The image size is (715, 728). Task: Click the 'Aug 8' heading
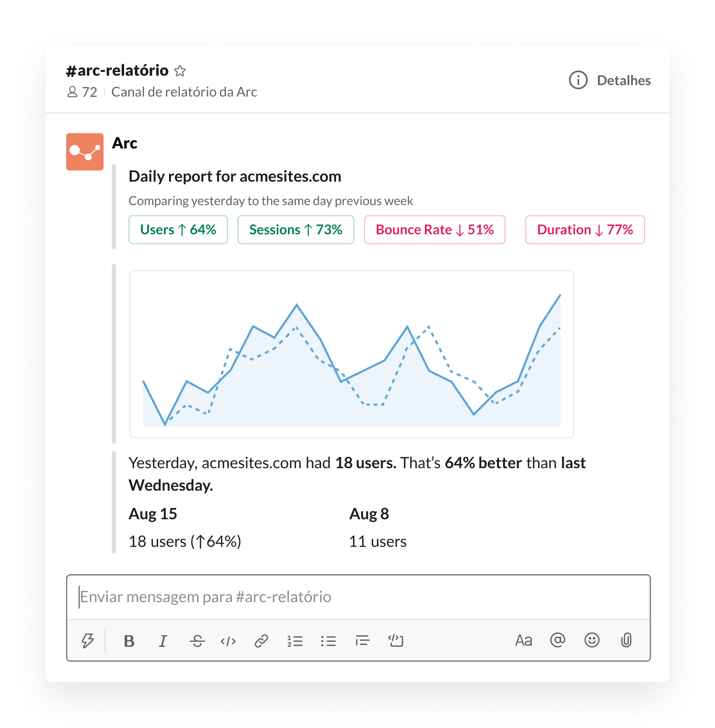[x=369, y=514]
